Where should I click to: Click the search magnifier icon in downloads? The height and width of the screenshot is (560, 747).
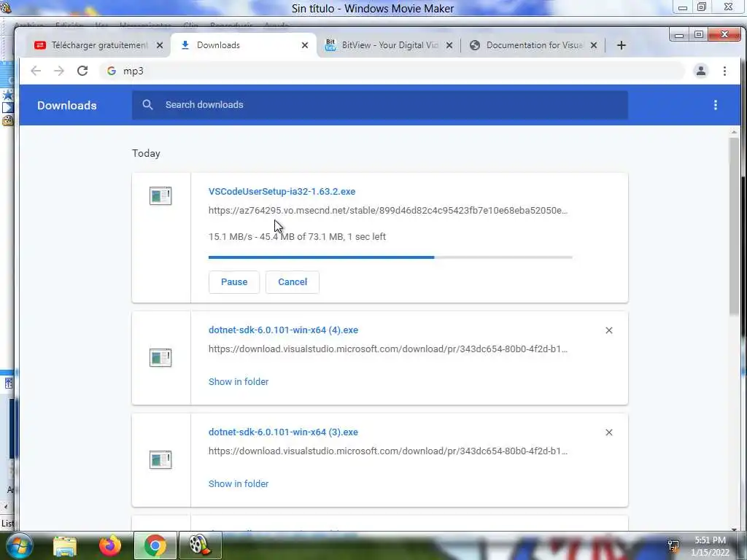[x=147, y=105]
